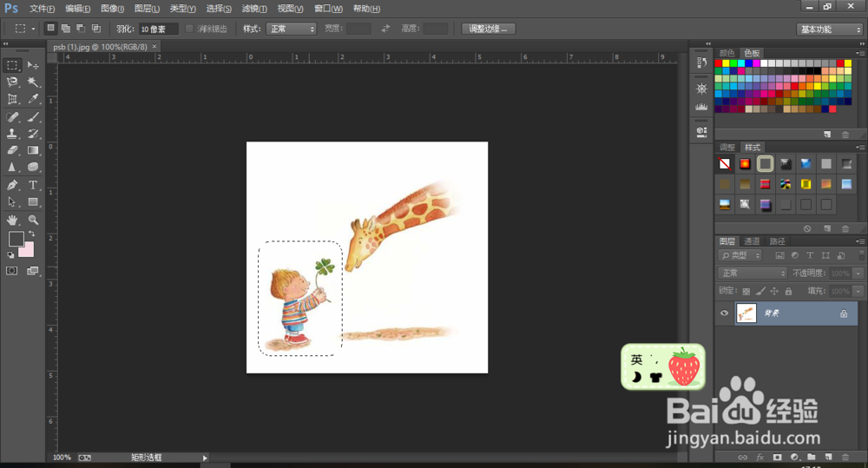Select the Magic Wand tool
This screenshot has height=468, width=868.
[33, 82]
